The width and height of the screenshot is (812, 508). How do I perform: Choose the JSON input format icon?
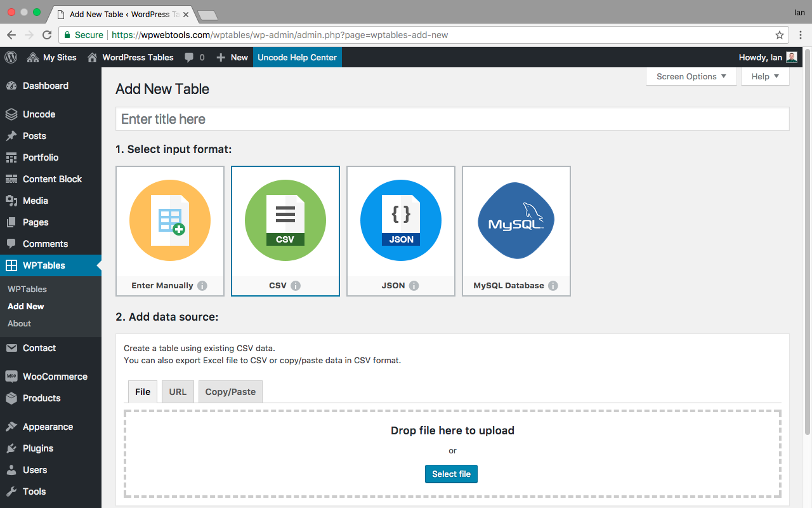(401, 220)
